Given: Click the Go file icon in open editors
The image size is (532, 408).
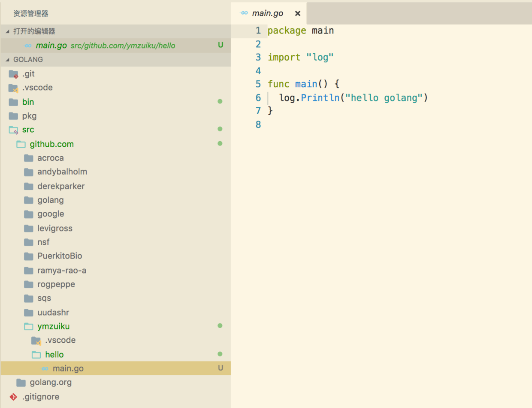Looking at the screenshot, I should pos(28,46).
